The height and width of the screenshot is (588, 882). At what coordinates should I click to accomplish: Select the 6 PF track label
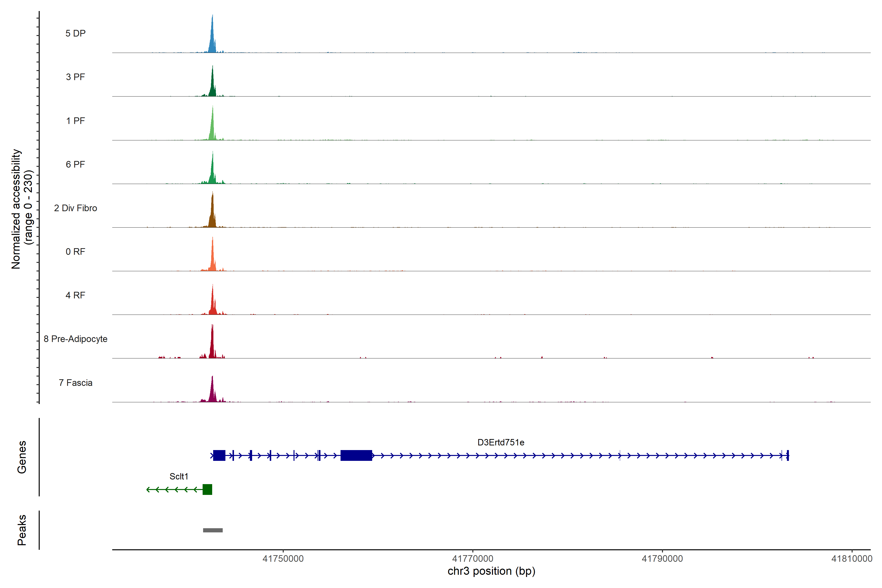[x=75, y=164]
